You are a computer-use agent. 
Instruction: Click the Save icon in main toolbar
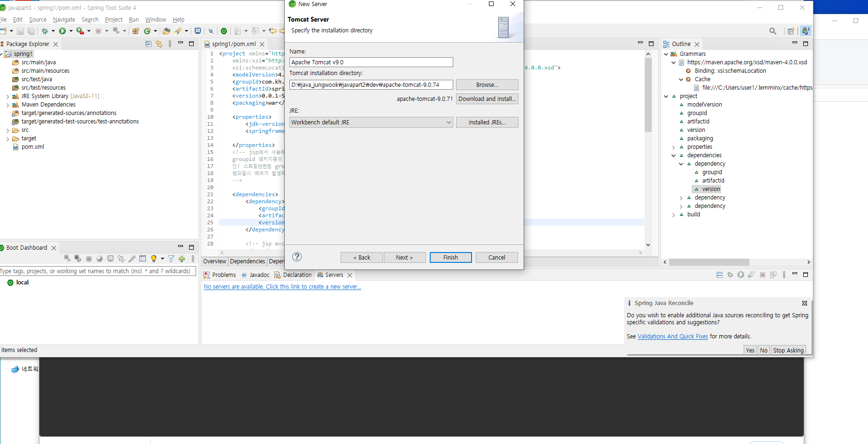coord(20,31)
